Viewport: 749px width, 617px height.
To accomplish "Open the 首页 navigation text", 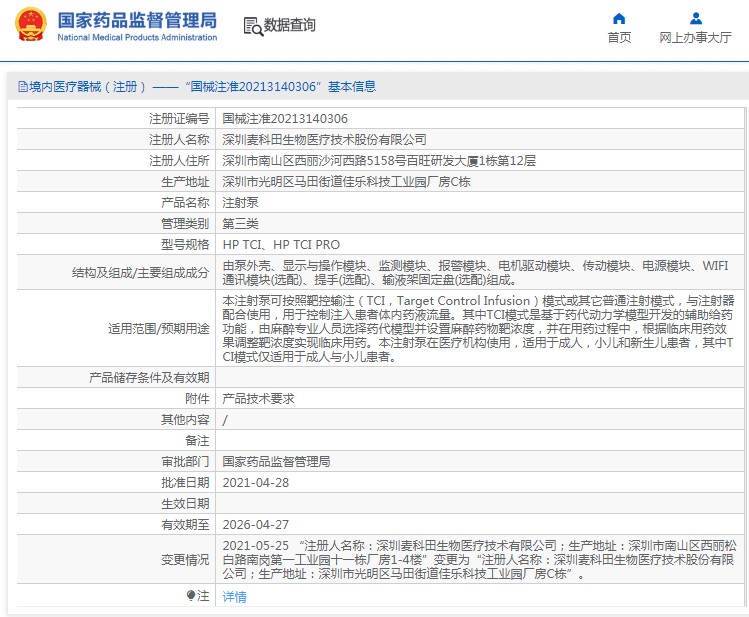I will (619, 38).
